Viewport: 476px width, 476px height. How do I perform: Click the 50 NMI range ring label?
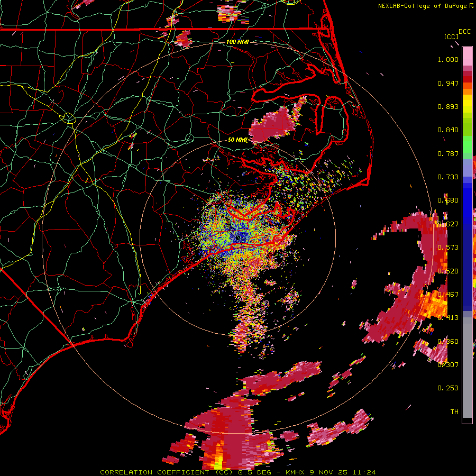point(237,140)
